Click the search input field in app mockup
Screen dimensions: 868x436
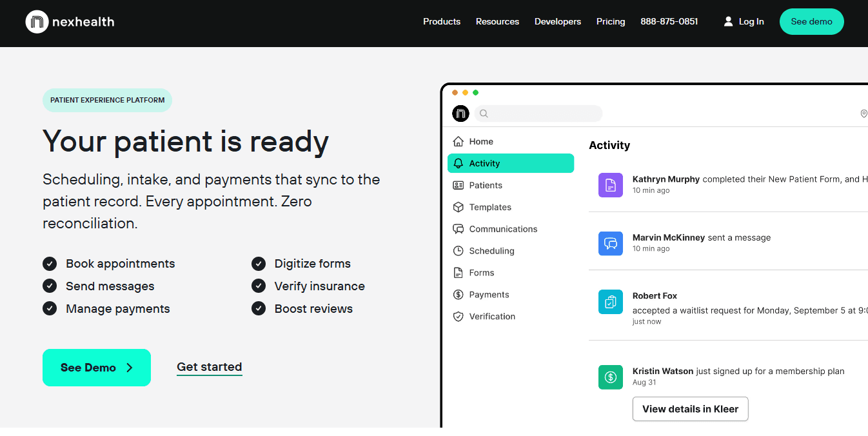(538, 114)
